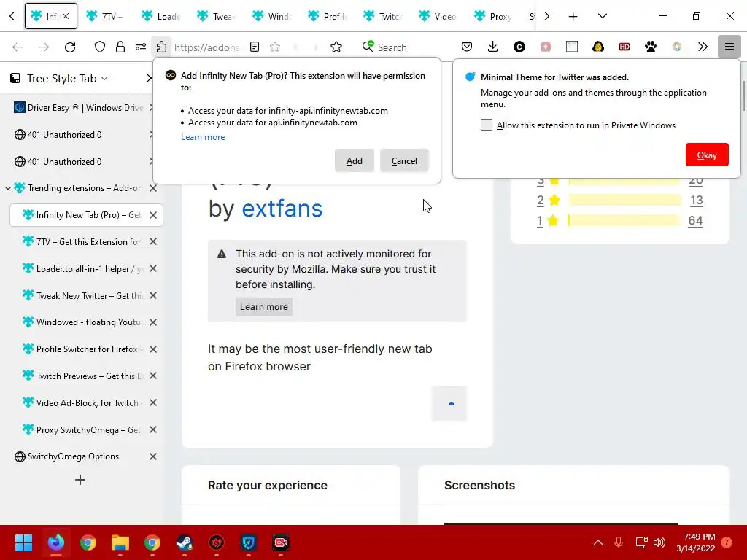Click the paw print extension icon
The height and width of the screenshot is (560, 747).
(x=650, y=47)
